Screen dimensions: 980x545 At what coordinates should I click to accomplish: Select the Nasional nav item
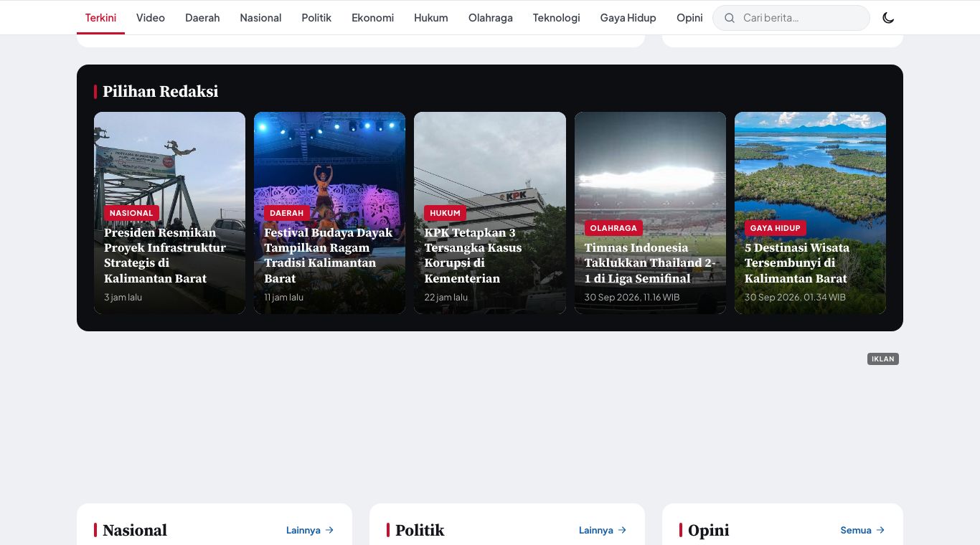pos(260,18)
